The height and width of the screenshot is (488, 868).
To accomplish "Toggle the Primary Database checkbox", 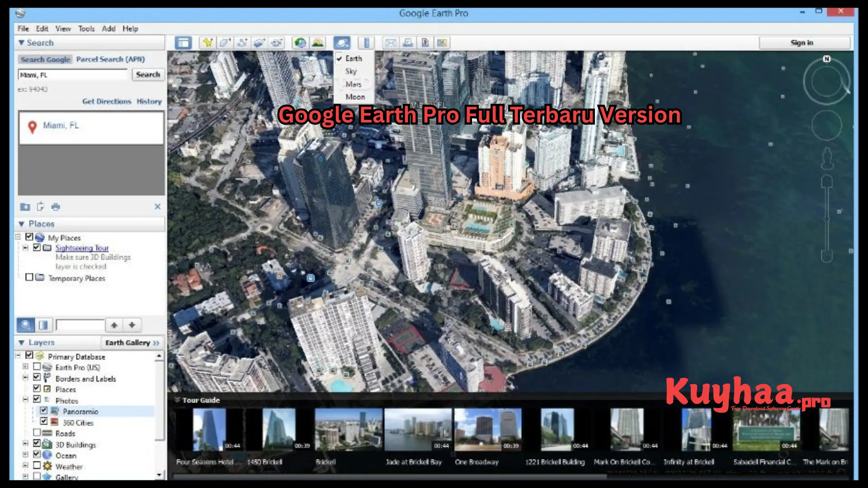I will [x=29, y=356].
